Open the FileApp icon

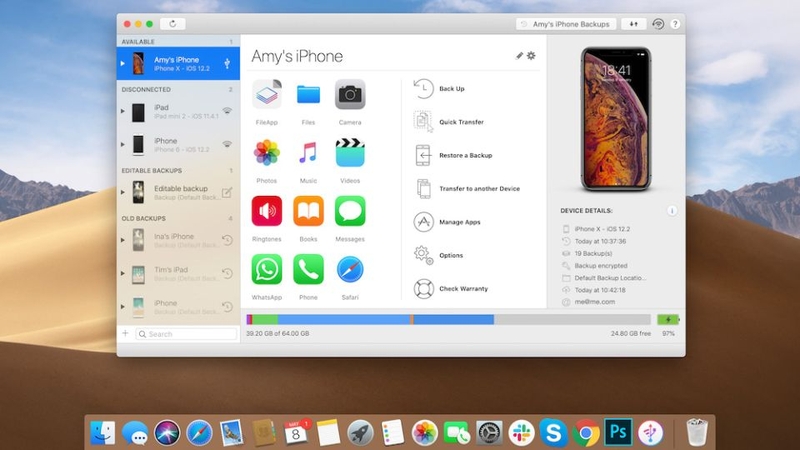point(267,94)
